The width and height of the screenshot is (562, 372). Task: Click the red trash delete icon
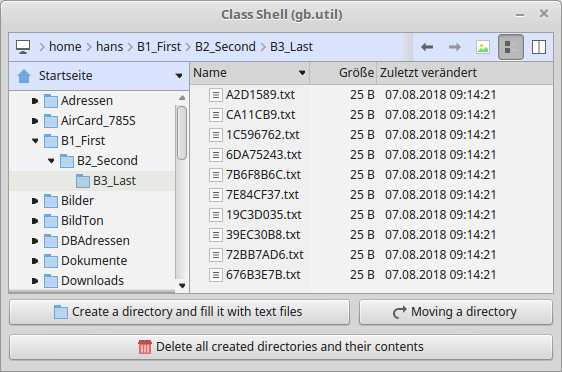(145, 347)
